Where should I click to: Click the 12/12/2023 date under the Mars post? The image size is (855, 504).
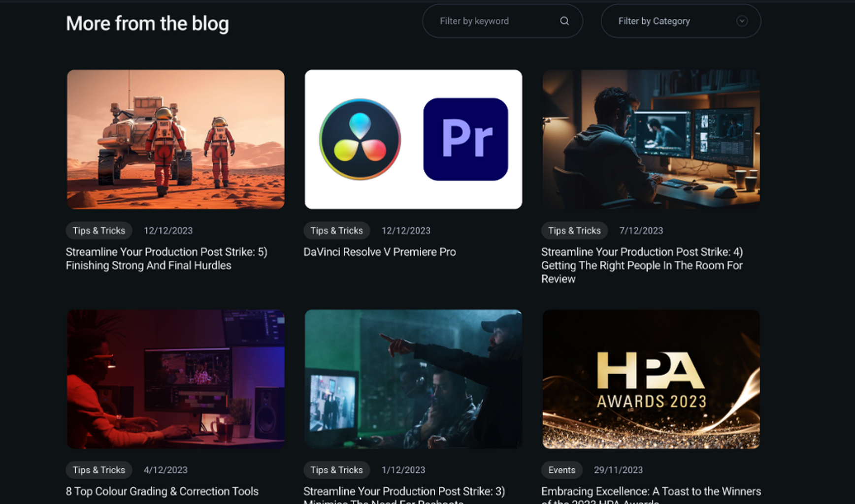(168, 230)
